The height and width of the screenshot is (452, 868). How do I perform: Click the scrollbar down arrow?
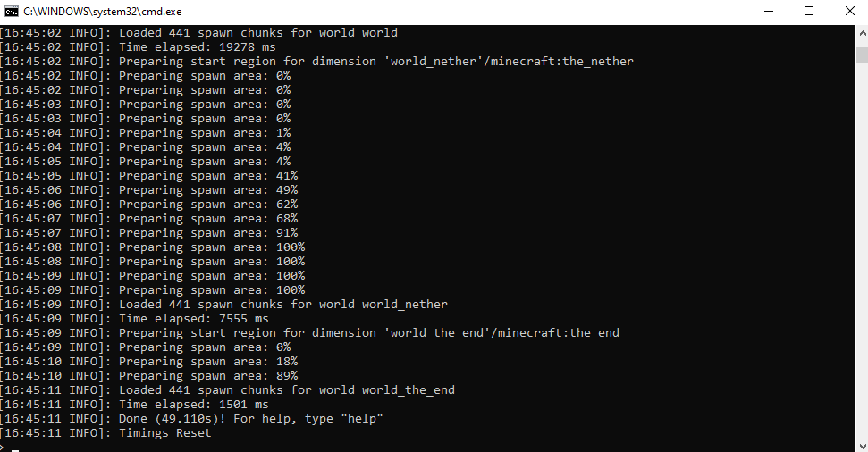(x=863, y=446)
